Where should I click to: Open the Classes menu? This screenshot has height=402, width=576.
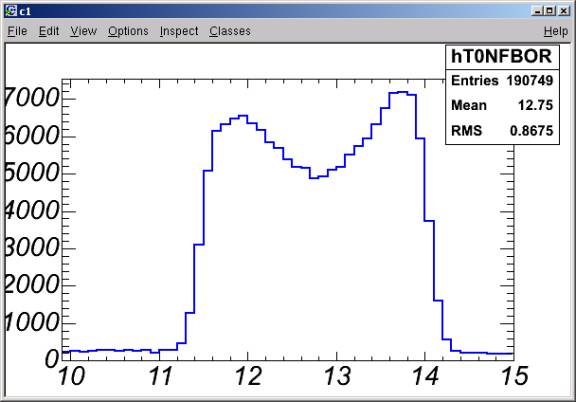pyautogui.click(x=230, y=31)
